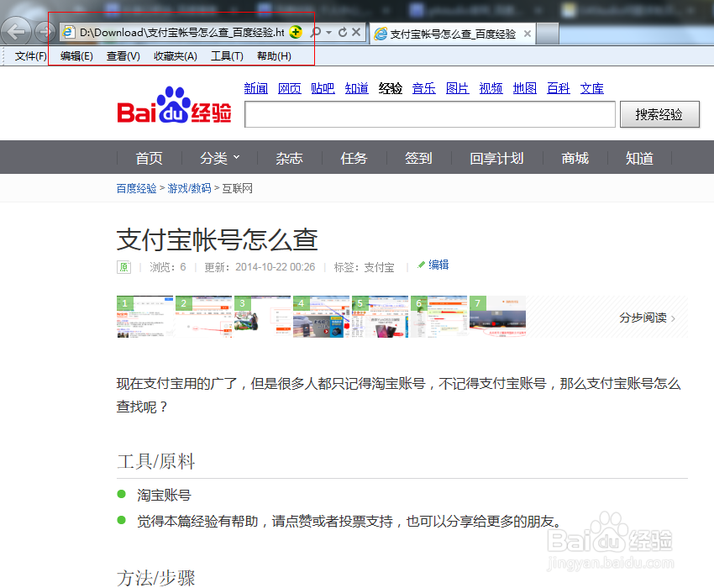Click the 搜索经验 button
This screenshot has height=588, width=714.
659,114
